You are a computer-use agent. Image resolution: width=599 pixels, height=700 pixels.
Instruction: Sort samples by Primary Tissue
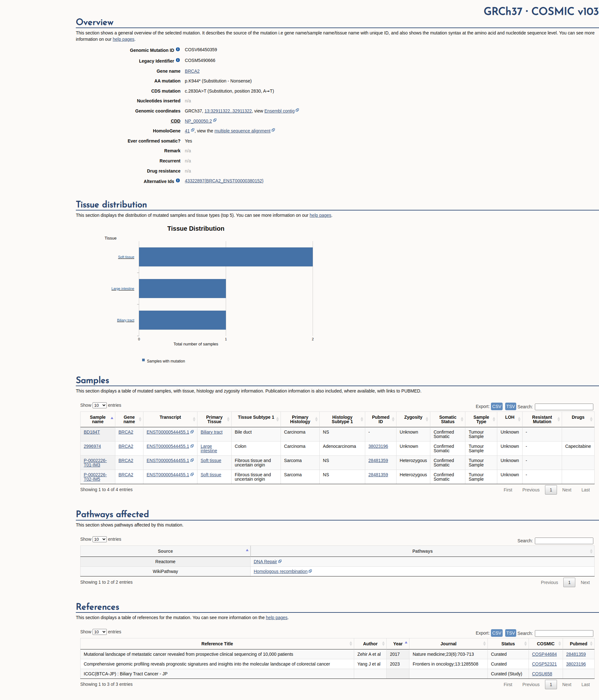tap(214, 419)
